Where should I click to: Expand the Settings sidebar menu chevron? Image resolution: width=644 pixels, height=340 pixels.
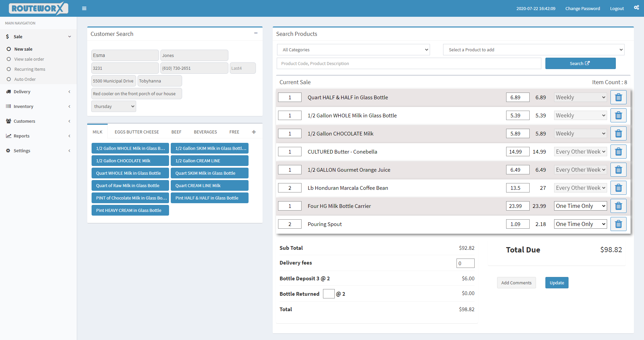click(69, 151)
